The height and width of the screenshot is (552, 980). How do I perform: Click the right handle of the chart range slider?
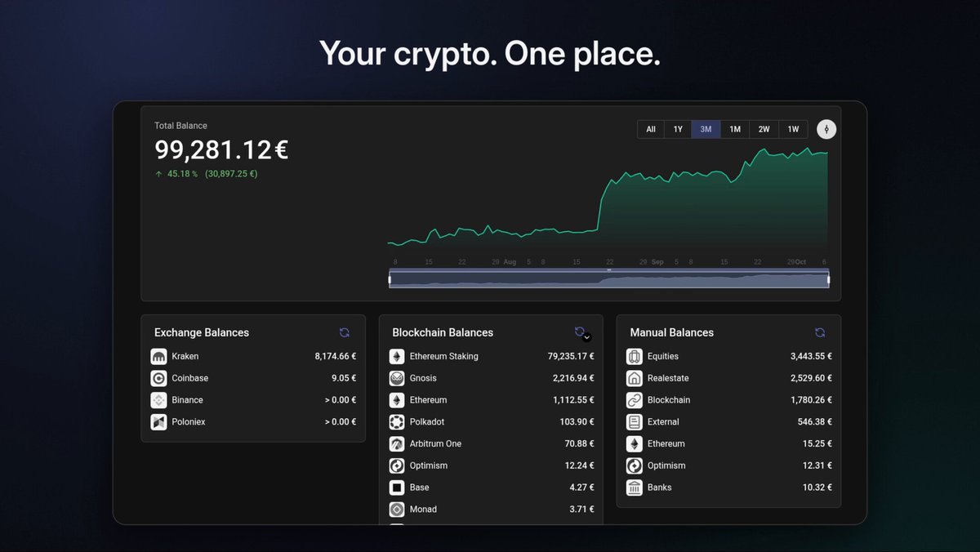(828, 280)
